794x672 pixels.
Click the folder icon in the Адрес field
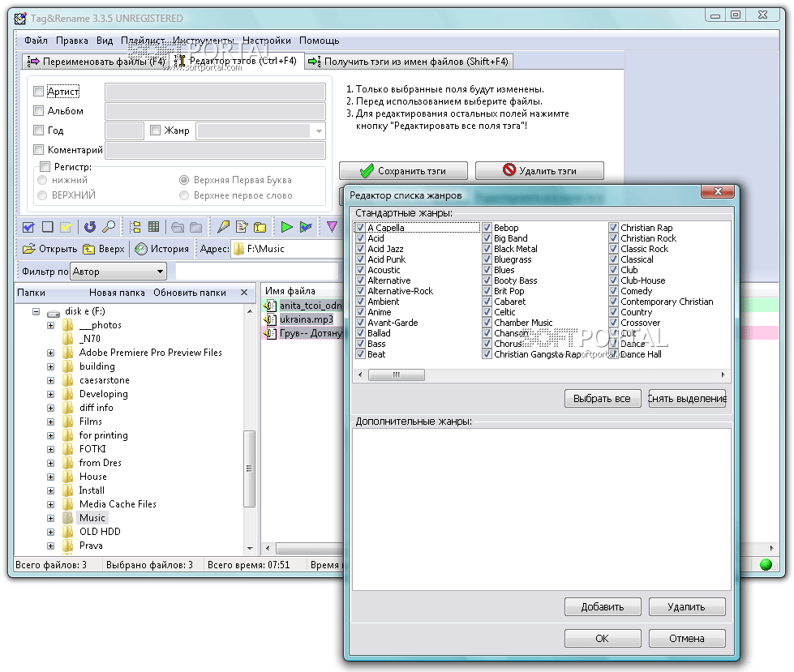[x=238, y=249]
